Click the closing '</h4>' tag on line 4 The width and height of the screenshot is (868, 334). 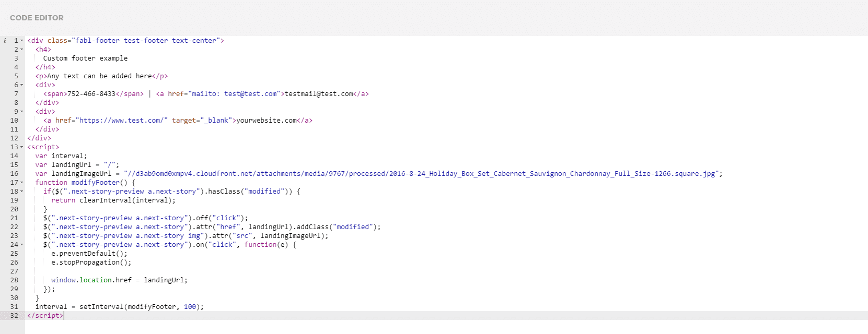[x=45, y=67]
